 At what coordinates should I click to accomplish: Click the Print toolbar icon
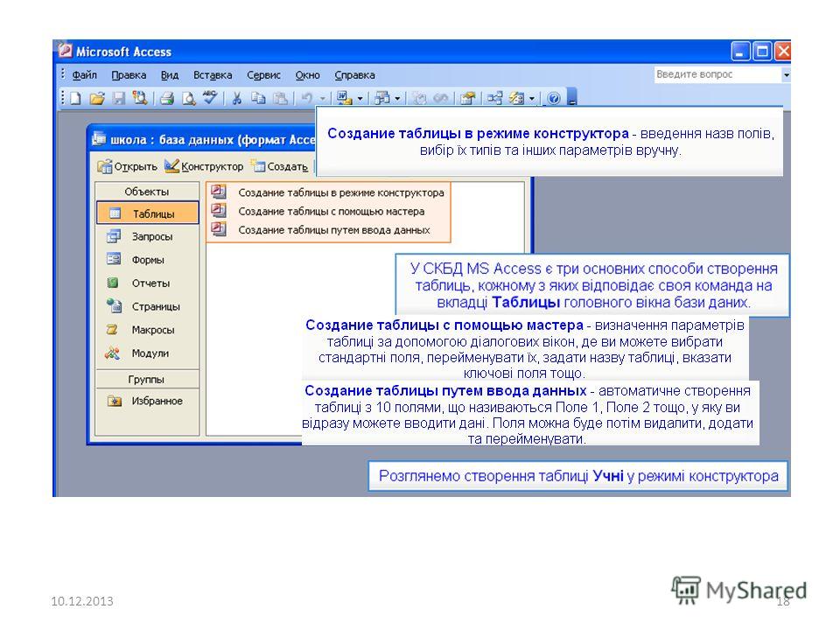coord(167,98)
